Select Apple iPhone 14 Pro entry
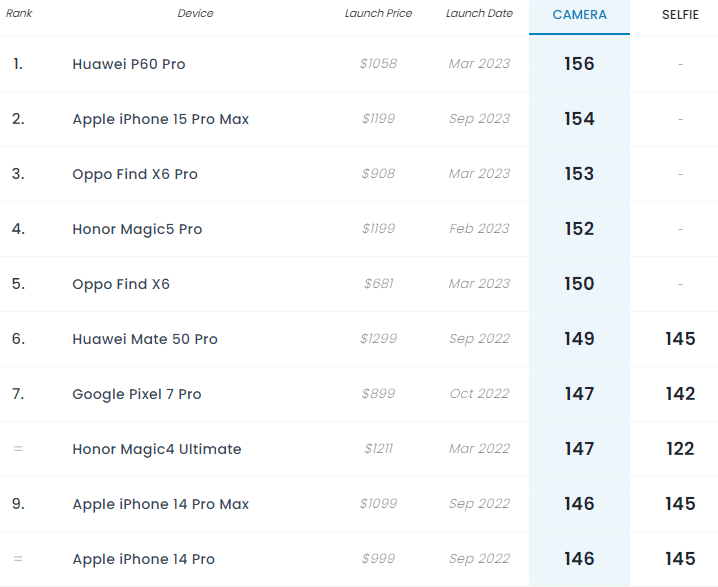This screenshot has height=587, width=718. point(143,559)
